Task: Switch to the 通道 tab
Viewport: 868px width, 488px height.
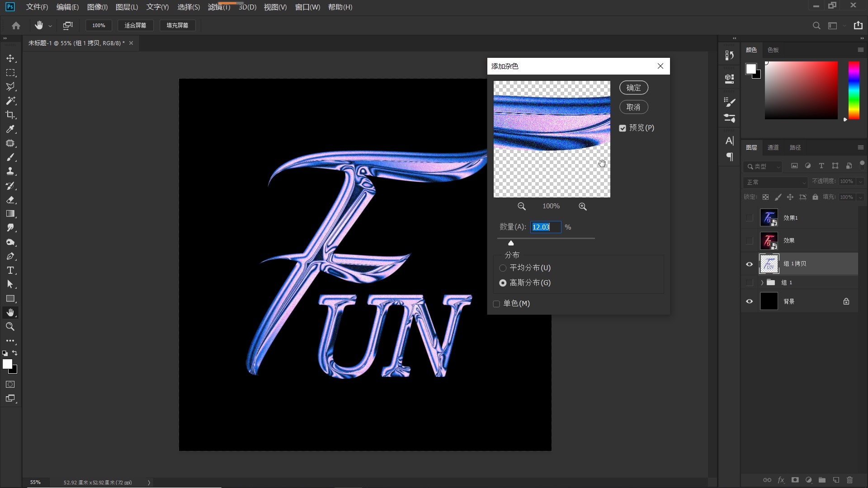Action: (773, 148)
